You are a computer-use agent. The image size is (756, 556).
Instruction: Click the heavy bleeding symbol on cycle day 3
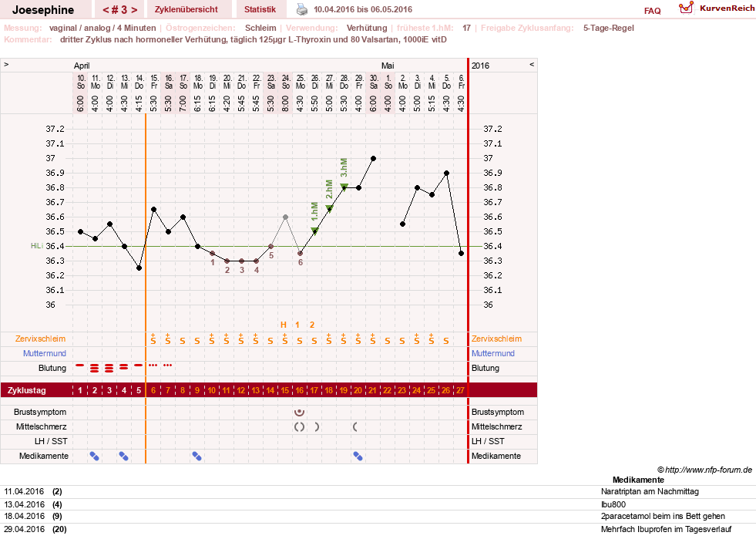point(109,369)
